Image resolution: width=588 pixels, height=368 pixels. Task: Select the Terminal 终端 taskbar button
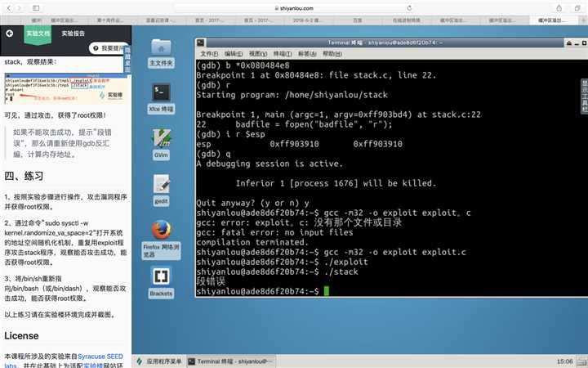coord(230,361)
